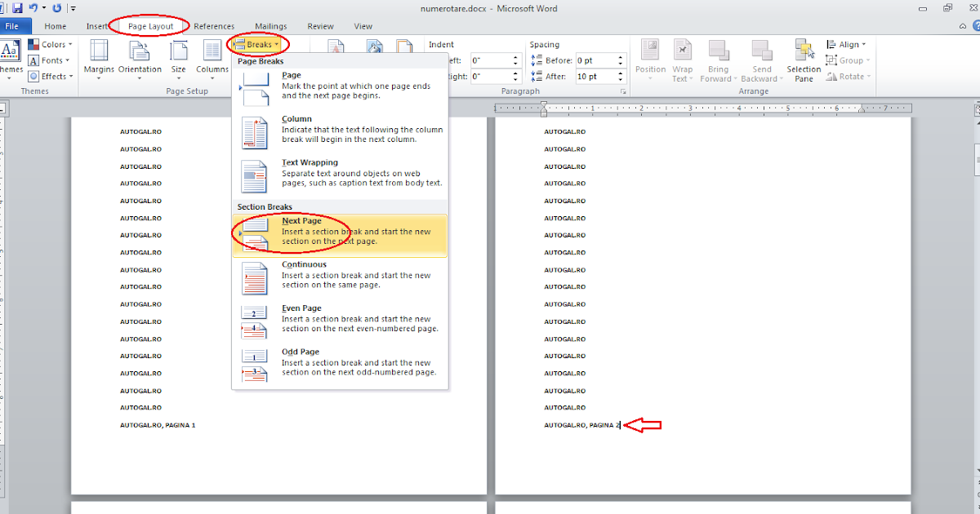This screenshot has height=514, width=980.
Task: Switch to the View tab
Action: coord(363,26)
